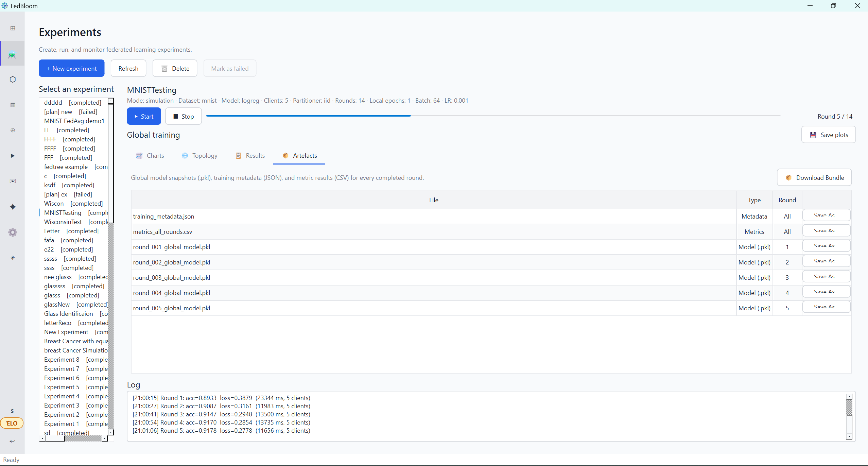Click Save As for training_metadata.json
The image size is (868, 466).
click(x=827, y=215)
